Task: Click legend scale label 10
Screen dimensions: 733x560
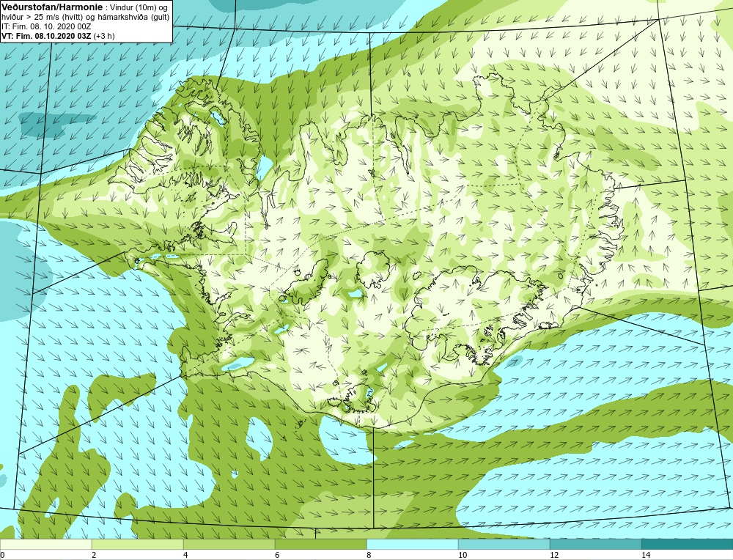Action: (463, 555)
